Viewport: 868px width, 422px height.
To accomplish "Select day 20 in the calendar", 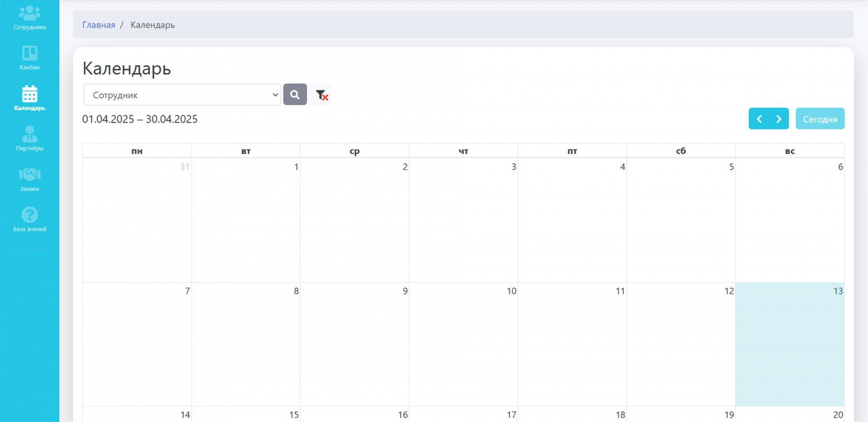I will (x=790, y=414).
